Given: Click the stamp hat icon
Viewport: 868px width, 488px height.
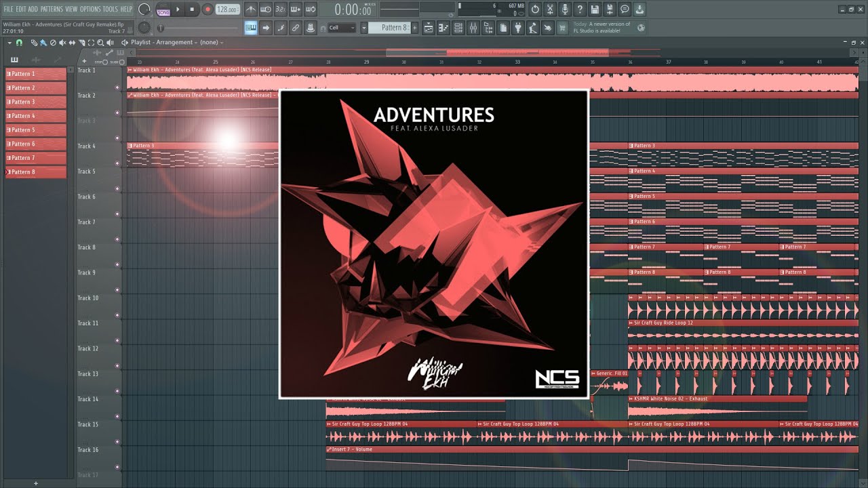Looking at the screenshot, I should [310, 28].
